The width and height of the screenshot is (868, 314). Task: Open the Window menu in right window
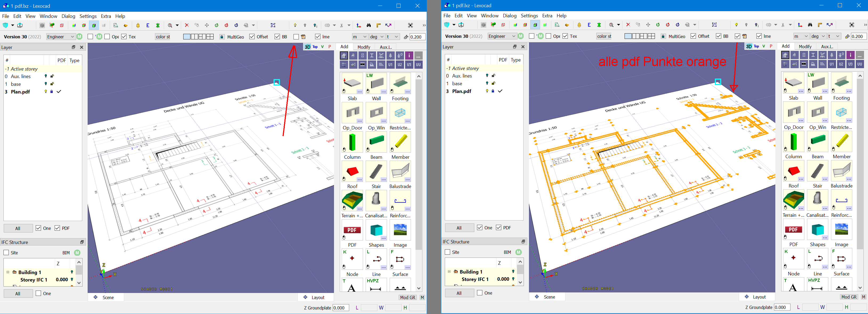point(490,15)
